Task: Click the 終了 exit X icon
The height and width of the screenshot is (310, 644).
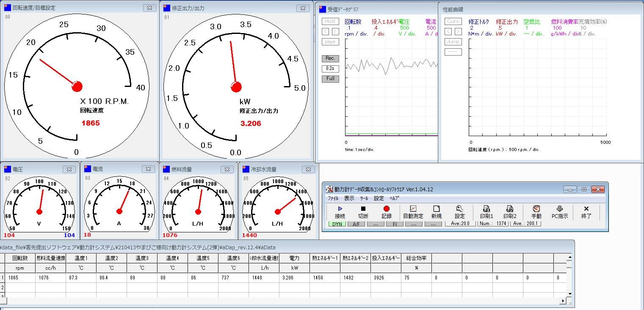Action: [586, 209]
